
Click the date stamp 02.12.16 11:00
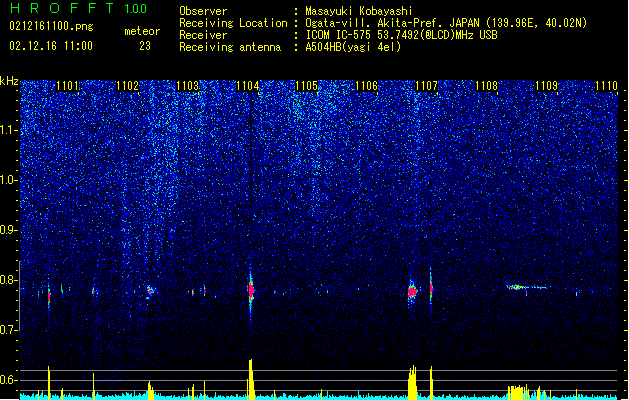coord(51,46)
